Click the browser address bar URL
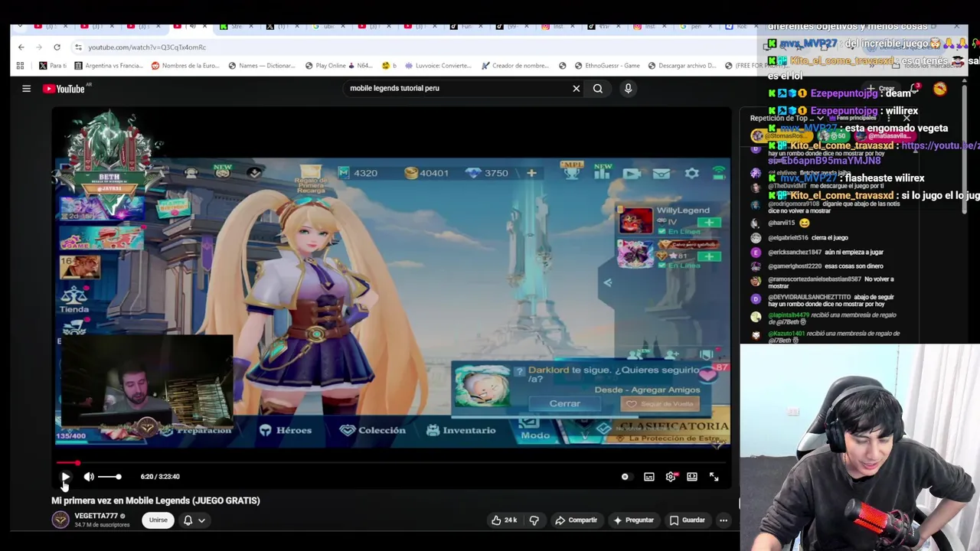 (x=147, y=47)
